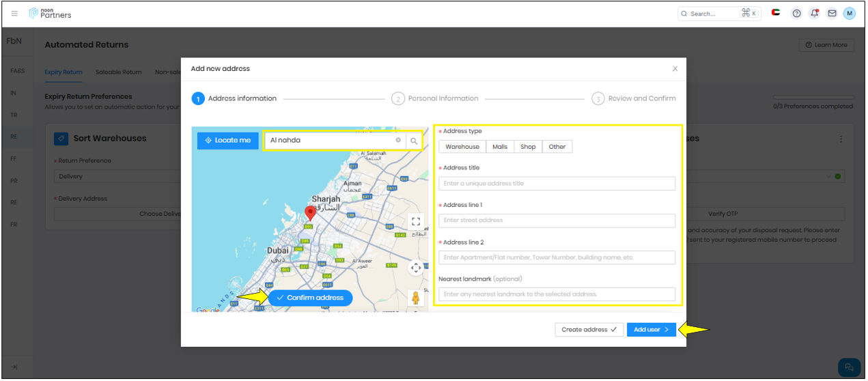Click the Add user button
The image size is (868, 381).
point(651,330)
